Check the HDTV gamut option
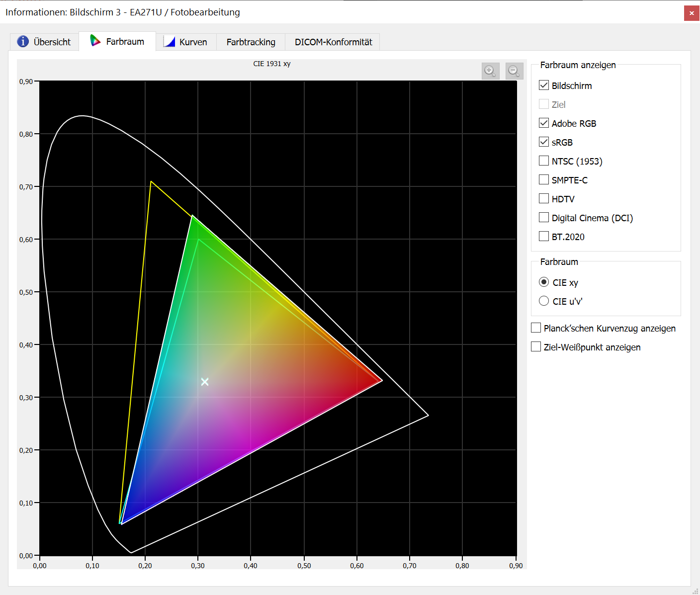This screenshot has width=700, height=595. (x=544, y=199)
